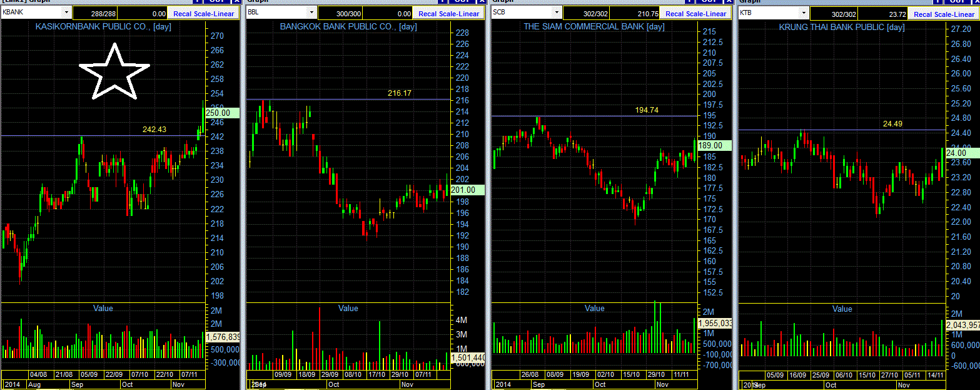
Task: Click the 215 price axis label on SCB
Action: 710,31
